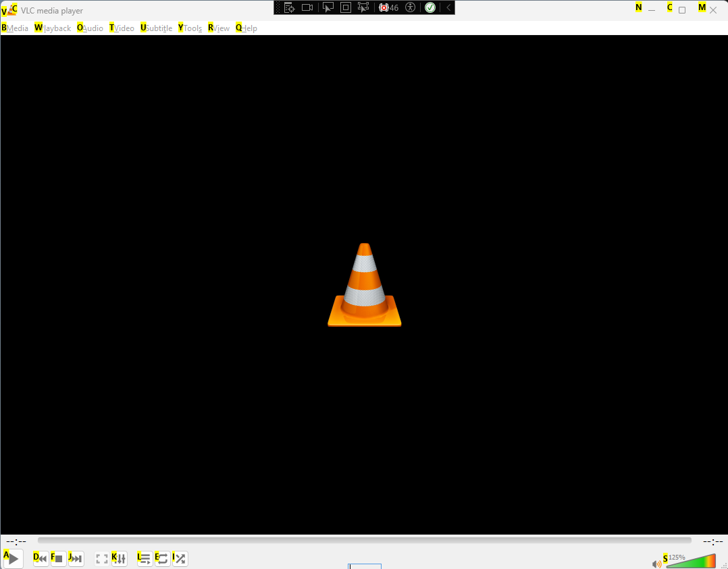The image size is (728, 569).
Task: Minimize the VLC media player window
Action: click(652, 9)
